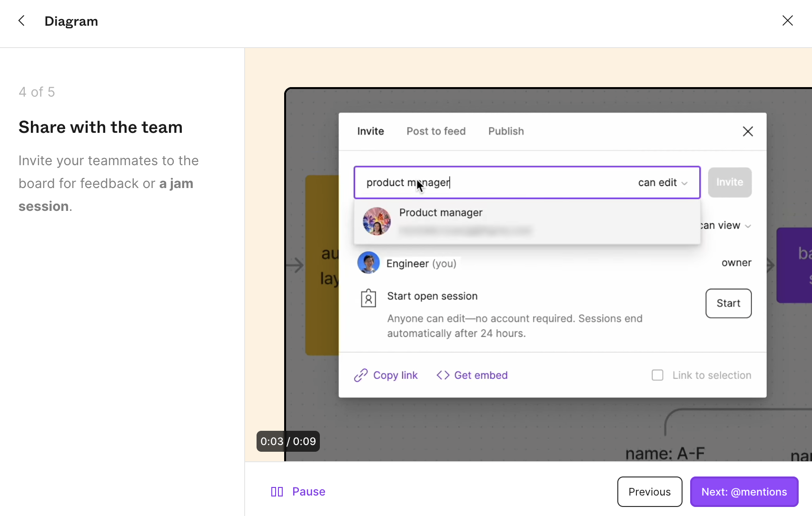
Task: Close the share dialog with its X icon
Action: click(748, 131)
